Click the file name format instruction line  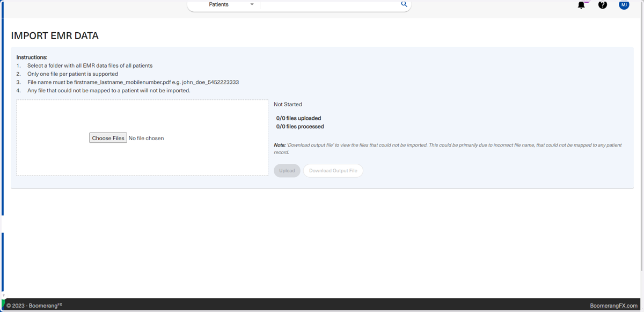tap(133, 82)
